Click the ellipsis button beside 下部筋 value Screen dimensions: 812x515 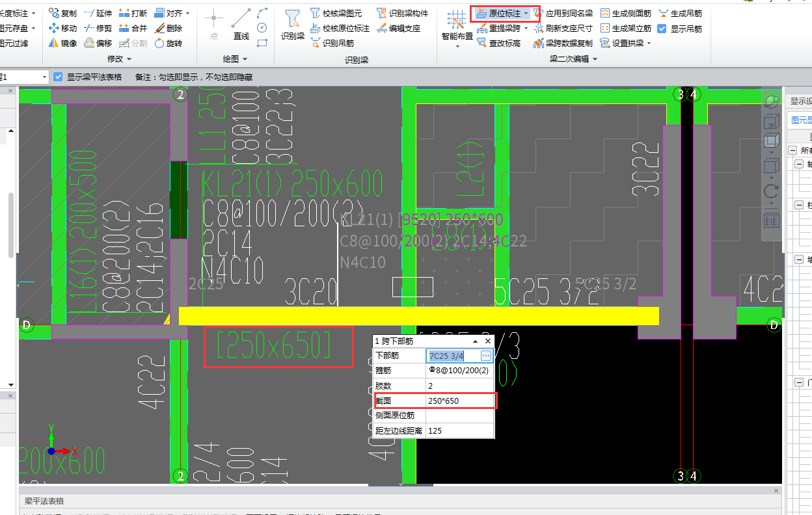(485, 355)
